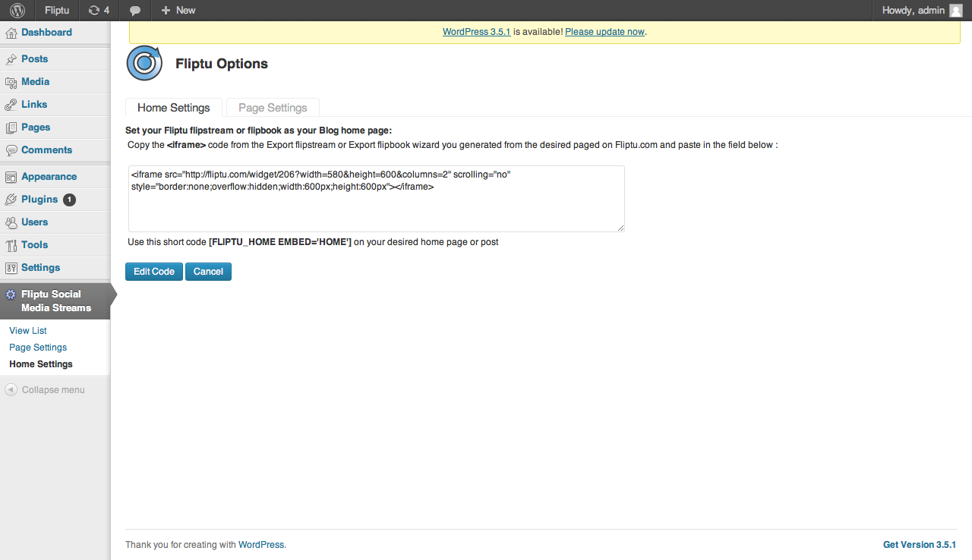The height and width of the screenshot is (560, 972).
Task: Click the Comments speech bubble sidebar icon
Action: point(11,150)
